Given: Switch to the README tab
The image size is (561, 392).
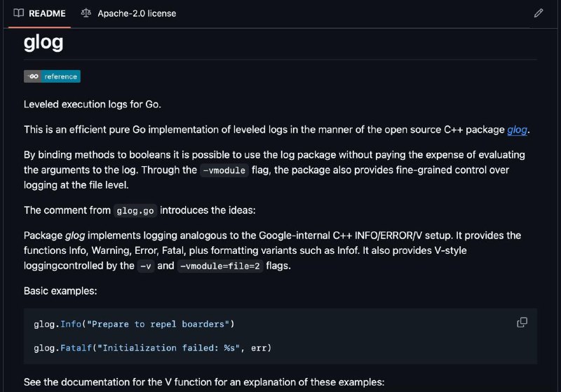Looking at the screenshot, I should pos(40,13).
